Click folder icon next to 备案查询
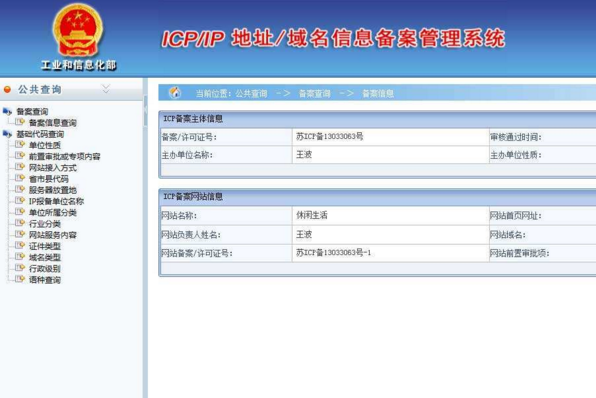The image size is (596, 398). 7,112
